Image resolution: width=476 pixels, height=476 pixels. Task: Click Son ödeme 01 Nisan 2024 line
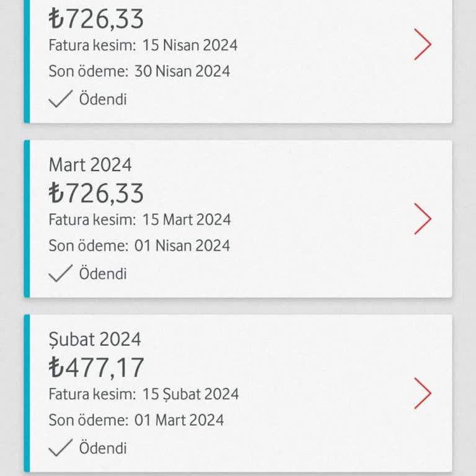(139, 245)
